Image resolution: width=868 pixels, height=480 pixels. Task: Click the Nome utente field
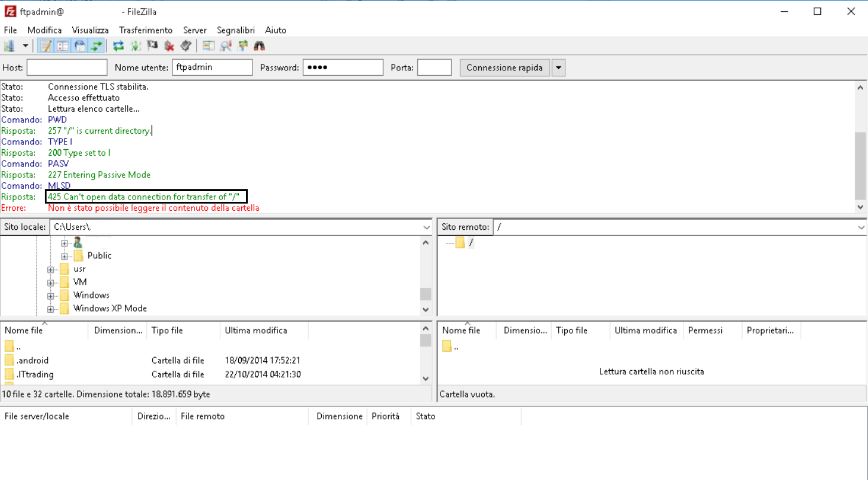coord(213,67)
